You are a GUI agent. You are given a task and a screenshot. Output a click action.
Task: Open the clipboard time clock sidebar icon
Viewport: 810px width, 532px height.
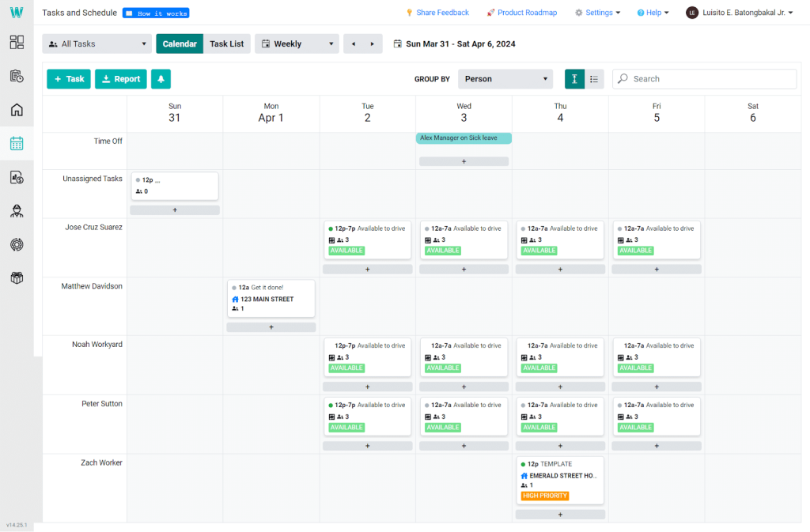coord(17,76)
